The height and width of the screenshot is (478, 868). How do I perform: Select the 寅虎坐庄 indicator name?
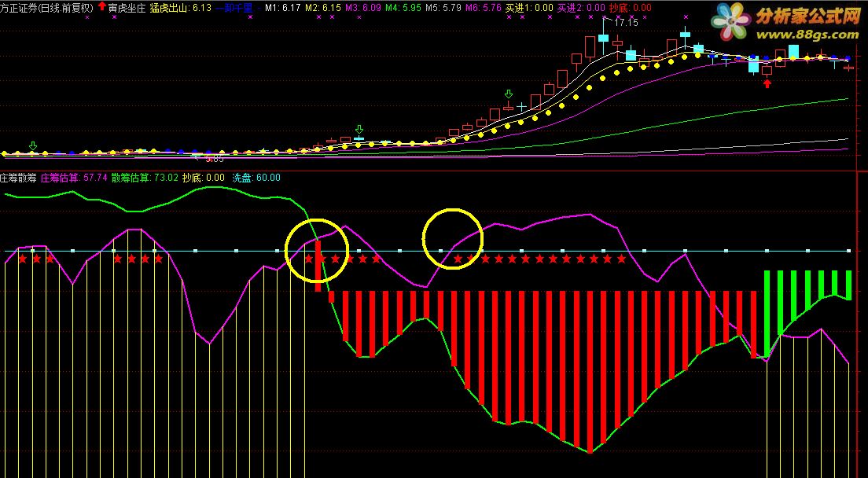[127, 8]
